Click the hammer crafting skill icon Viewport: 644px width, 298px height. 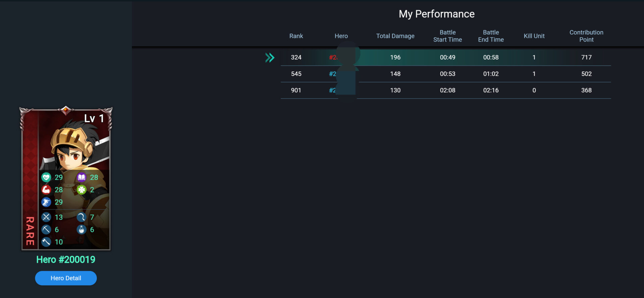(x=46, y=242)
